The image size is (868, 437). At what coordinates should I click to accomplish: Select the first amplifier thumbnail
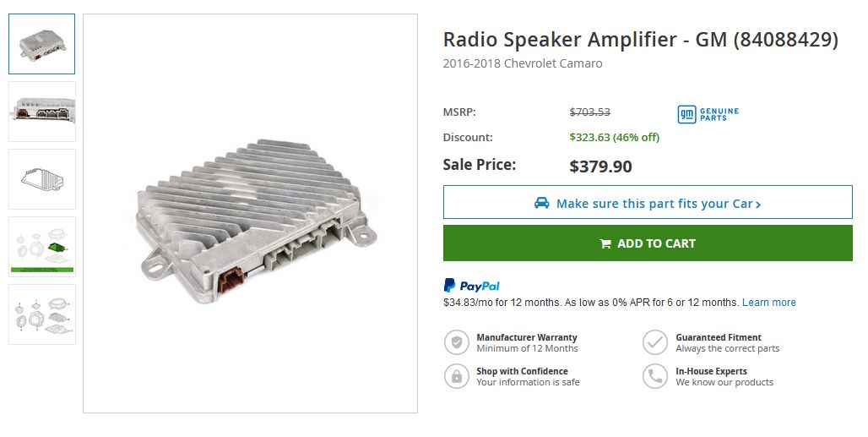coord(42,44)
